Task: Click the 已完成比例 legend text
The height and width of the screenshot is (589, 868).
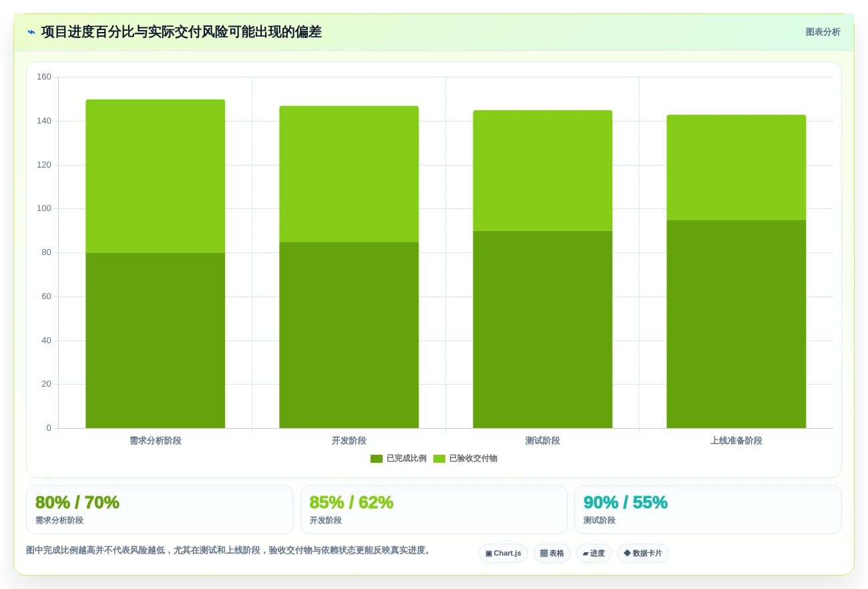Action: tap(406, 459)
